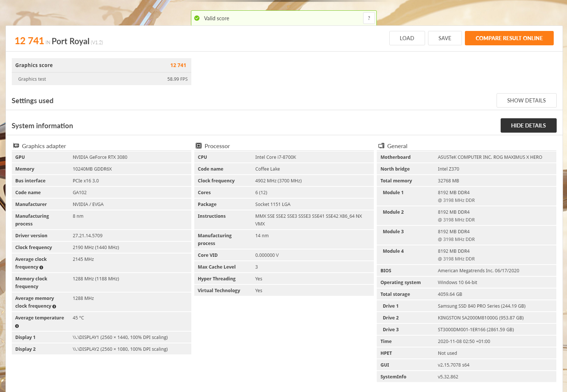Click Total memory value 32768 MB
Viewport: 567px width, 392px height.
coord(448,181)
